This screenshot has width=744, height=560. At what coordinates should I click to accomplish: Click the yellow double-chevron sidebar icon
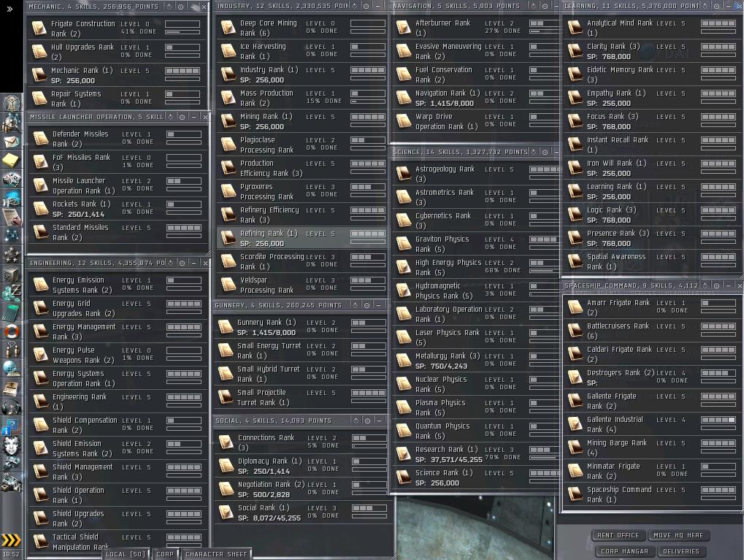tap(11, 540)
